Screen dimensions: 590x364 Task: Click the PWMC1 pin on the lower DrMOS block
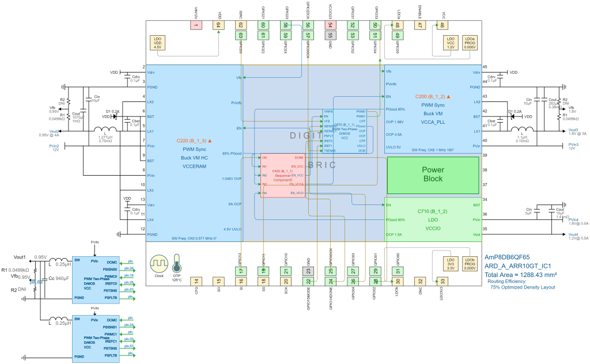pyautogui.click(x=111, y=334)
